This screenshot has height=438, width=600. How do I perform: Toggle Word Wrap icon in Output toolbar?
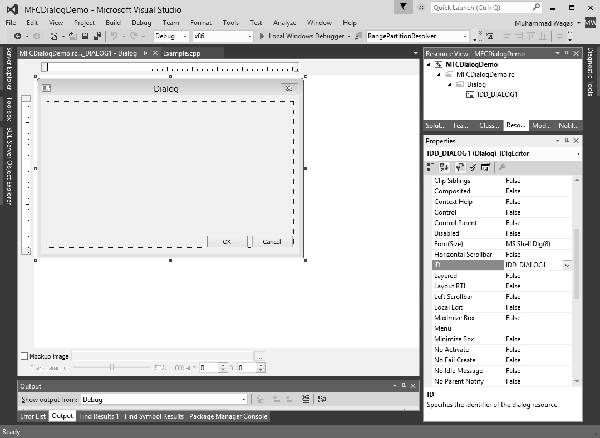322,399
